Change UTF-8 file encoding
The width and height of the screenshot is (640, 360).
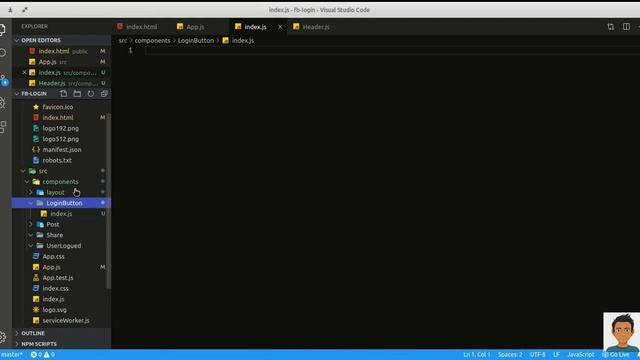click(x=538, y=355)
